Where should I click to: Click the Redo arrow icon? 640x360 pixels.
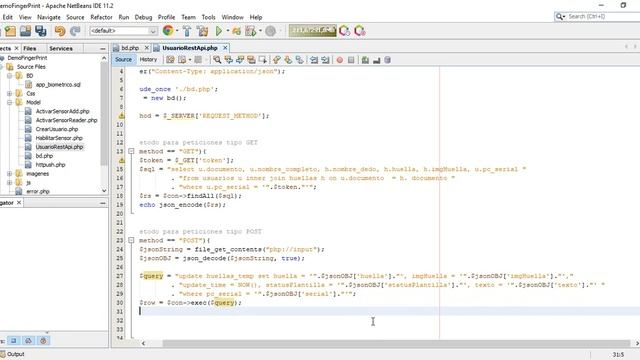(75, 31)
